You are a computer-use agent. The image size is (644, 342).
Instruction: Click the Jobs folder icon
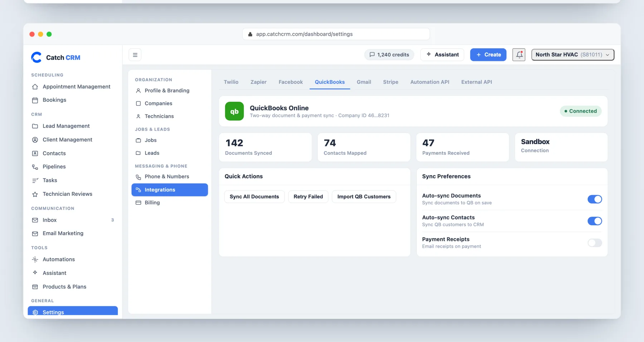coord(138,140)
